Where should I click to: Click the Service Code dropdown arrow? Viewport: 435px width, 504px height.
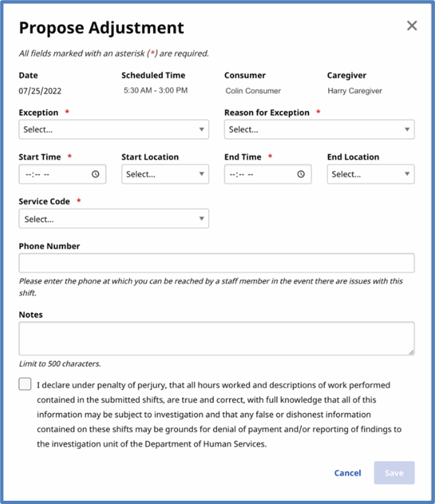202,219
